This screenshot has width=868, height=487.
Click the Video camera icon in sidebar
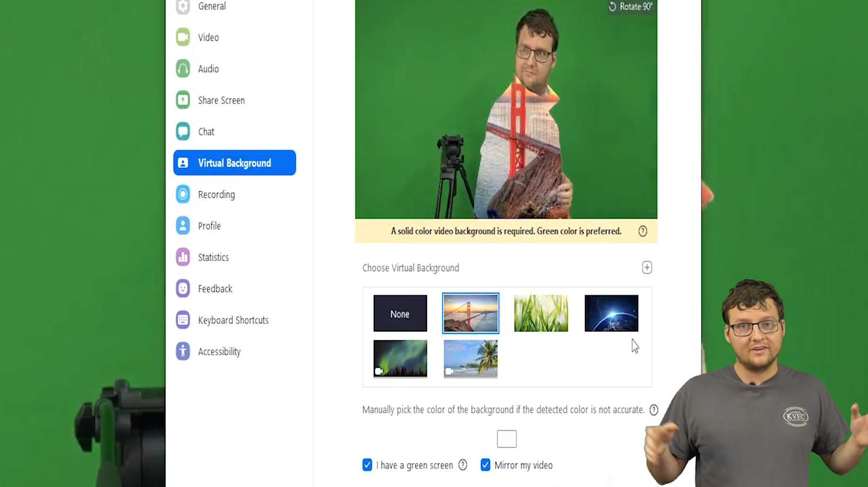[183, 37]
